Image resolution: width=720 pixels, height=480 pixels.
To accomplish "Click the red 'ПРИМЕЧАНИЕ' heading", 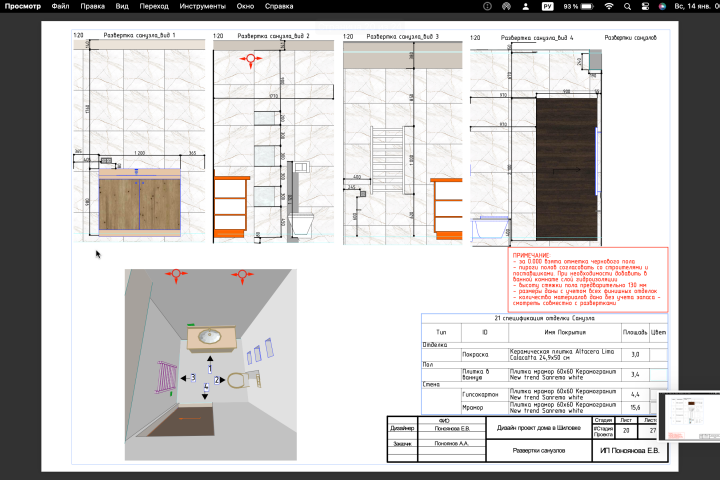I will [531, 255].
